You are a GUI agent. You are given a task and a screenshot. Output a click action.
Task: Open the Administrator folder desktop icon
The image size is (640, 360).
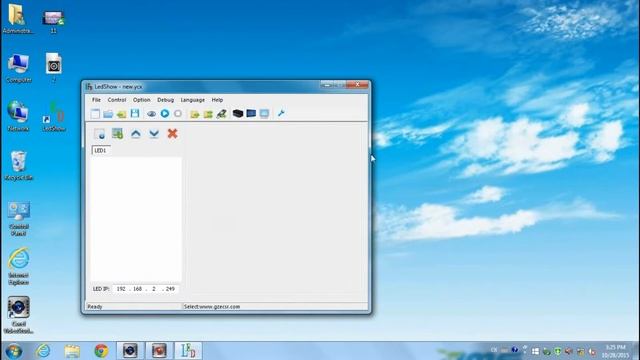18,19
